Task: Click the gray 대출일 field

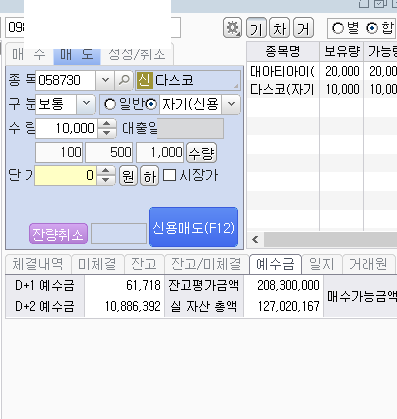Action: click(190, 128)
